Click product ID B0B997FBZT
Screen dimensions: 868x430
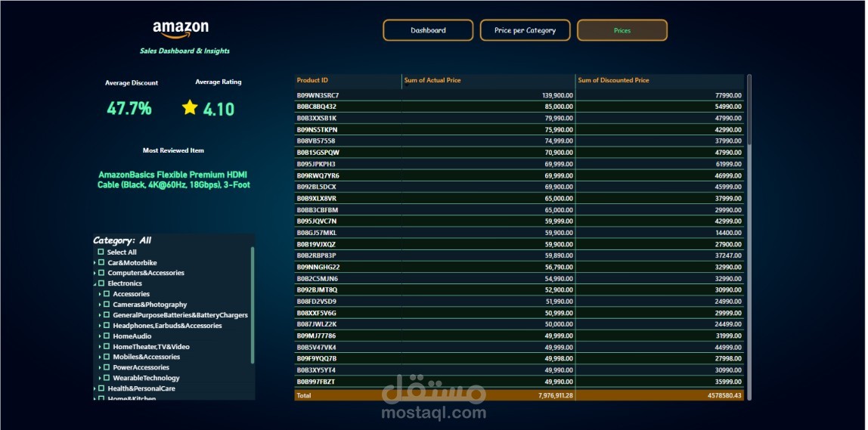[316, 382]
